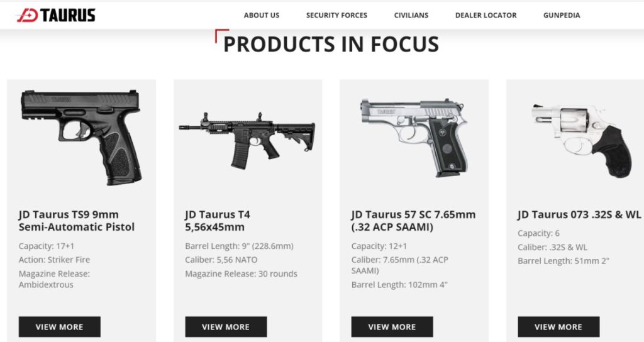This screenshot has width=644, height=342.
Task: Click the Products In Focus heading
Action: coord(331,44)
